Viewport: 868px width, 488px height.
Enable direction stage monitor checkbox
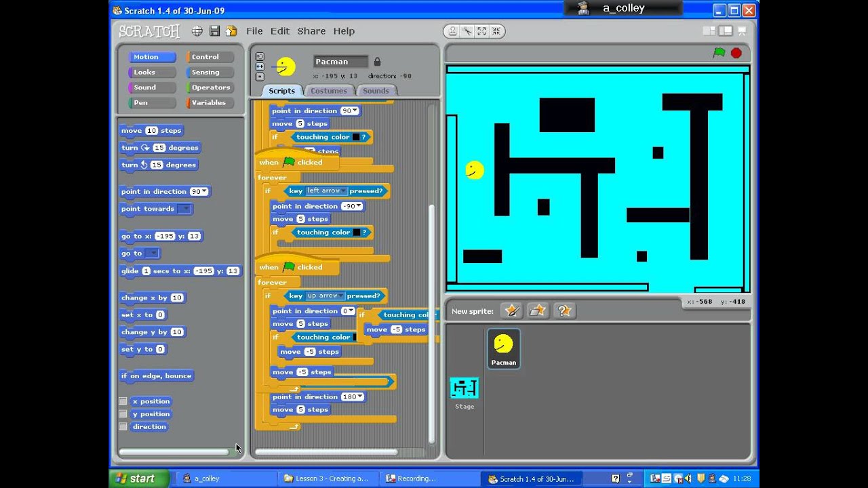pos(123,426)
